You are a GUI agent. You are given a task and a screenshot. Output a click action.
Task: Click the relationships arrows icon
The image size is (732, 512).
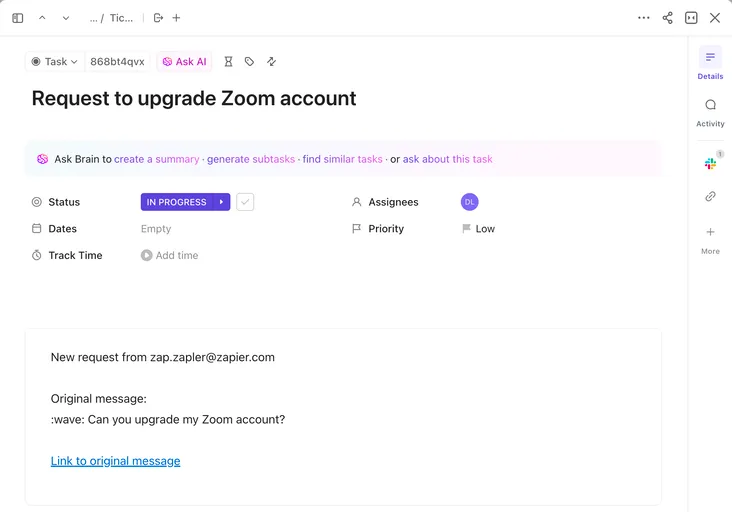(x=271, y=62)
